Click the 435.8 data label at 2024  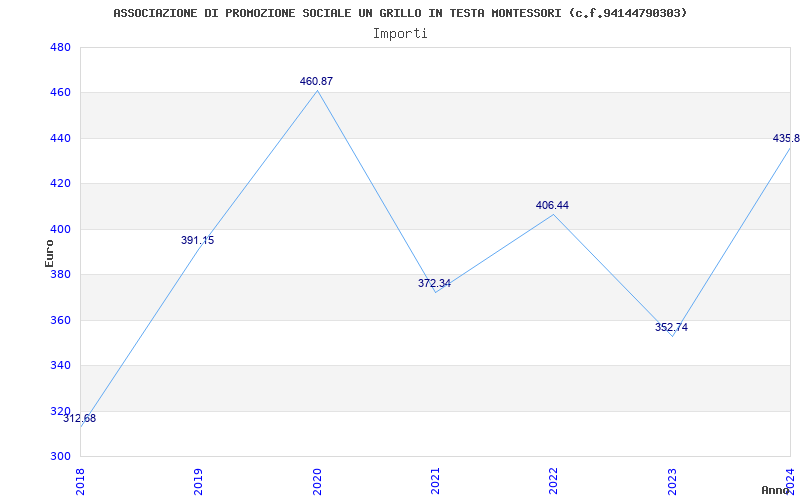(x=786, y=138)
